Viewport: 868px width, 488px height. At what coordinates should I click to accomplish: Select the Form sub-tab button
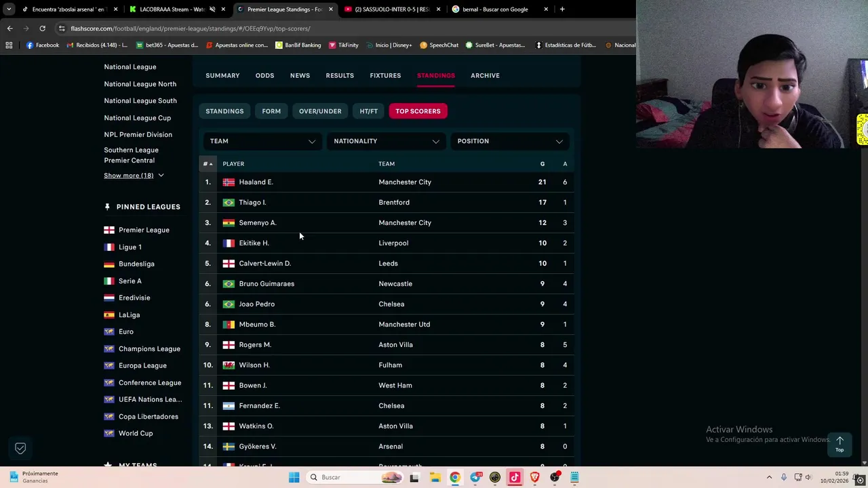(x=271, y=111)
